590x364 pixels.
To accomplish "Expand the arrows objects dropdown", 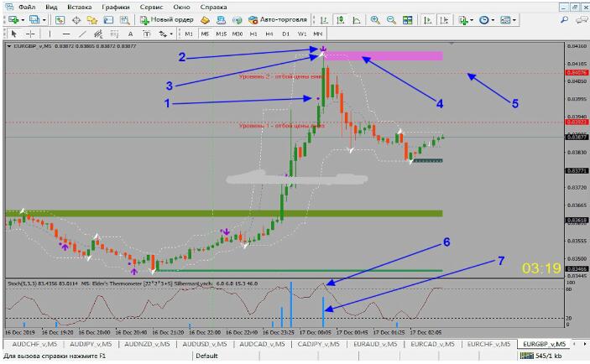I will 171,34.
